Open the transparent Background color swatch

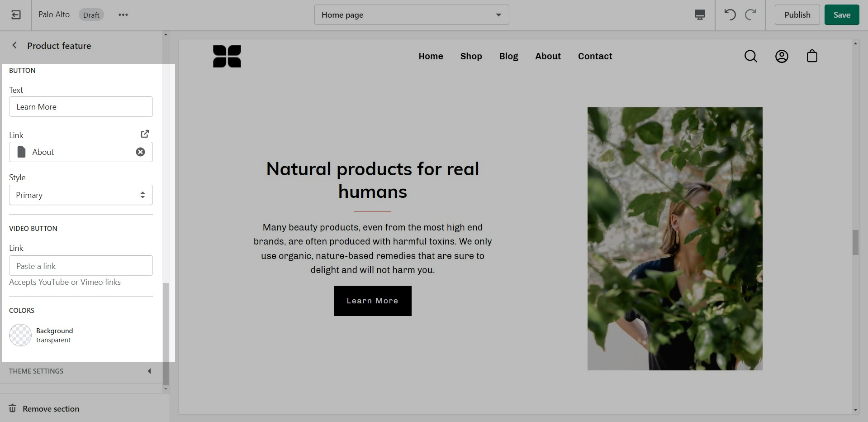pos(20,335)
